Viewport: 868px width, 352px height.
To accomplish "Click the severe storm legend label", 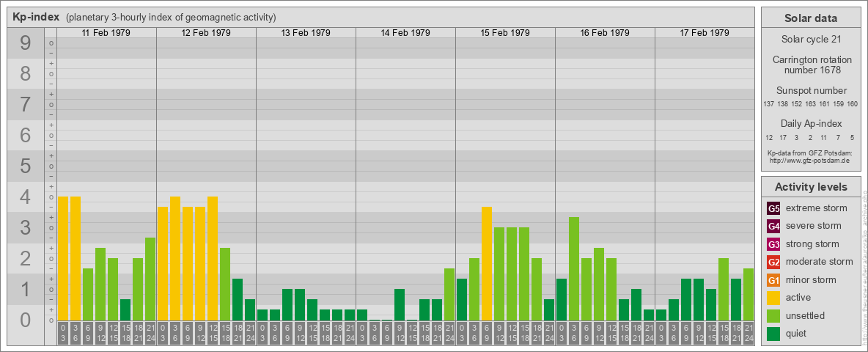I will [x=814, y=226].
